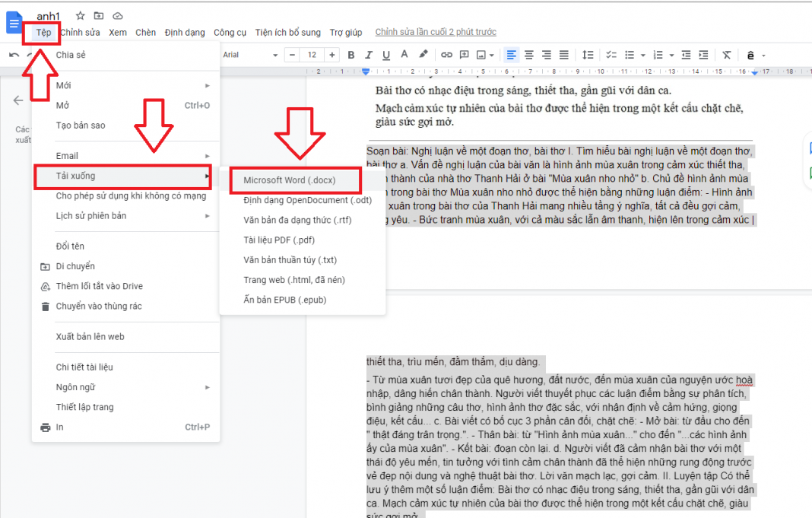Click the text color button
Image resolution: width=812 pixels, height=518 pixels.
pyautogui.click(x=405, y=55)
